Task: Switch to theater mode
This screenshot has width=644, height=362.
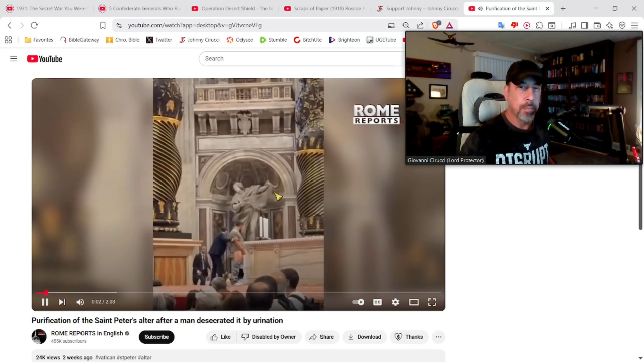Action: pos(414,302)
